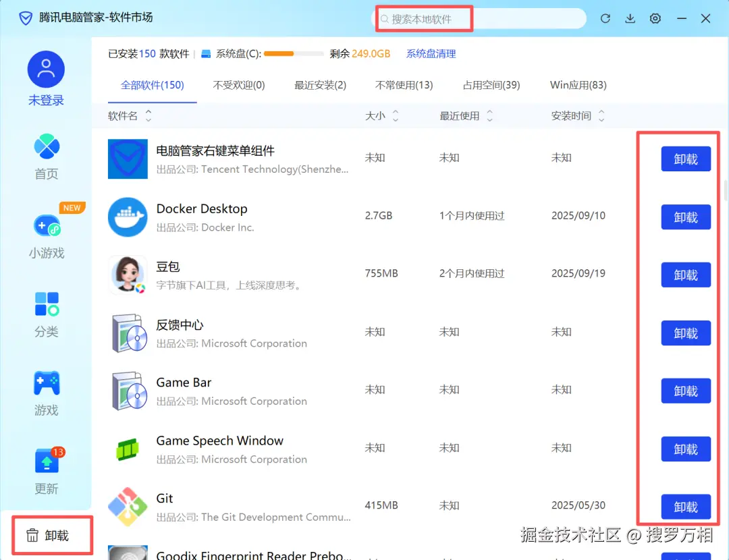Sort list by 最近使用 column
Screen dimensions: 729x560
coord(466,116)
